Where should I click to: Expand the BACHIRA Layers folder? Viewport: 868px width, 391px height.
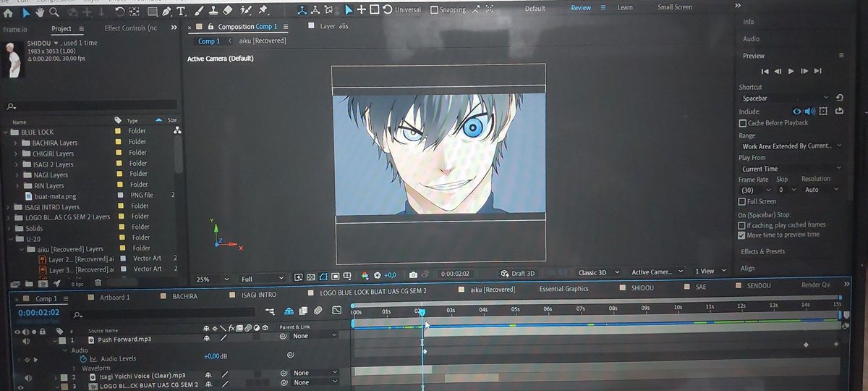[x=16, y=143]
